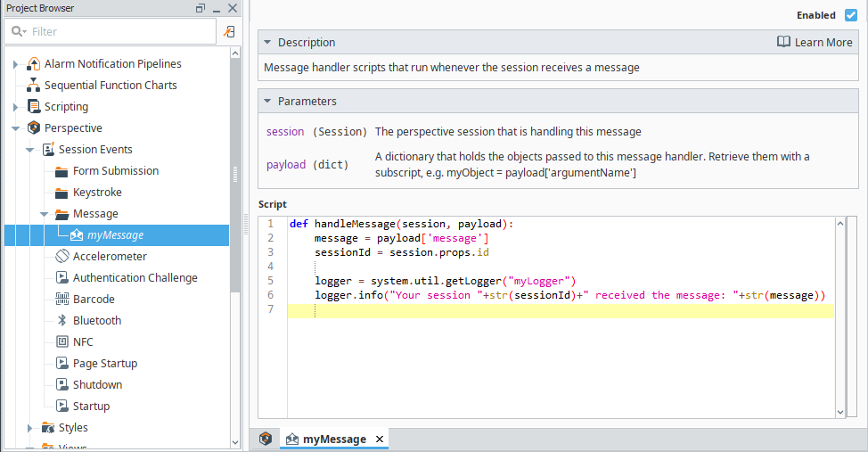Select the Shutdown tree item
This screenshot has height=452, width=868.
coord(97,384)
